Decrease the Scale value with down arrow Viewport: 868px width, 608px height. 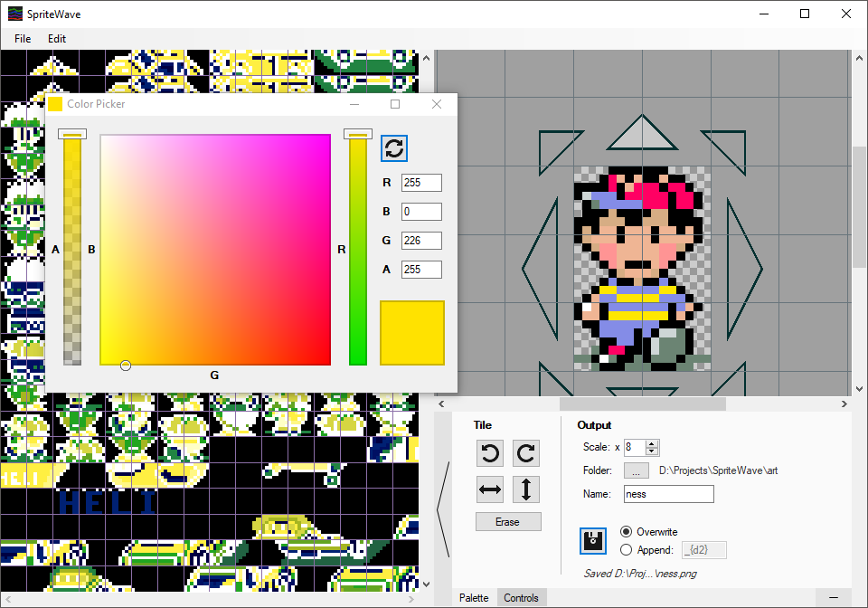coord(652,451)
